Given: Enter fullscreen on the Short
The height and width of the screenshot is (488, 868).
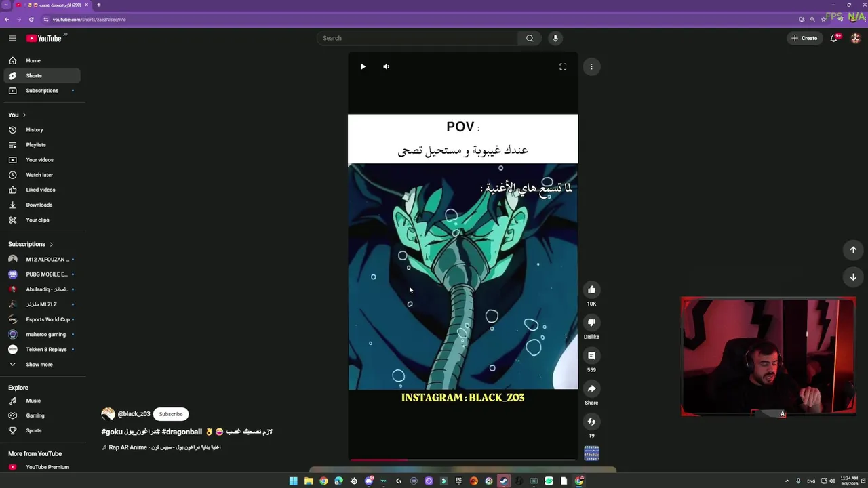Looking at the screenshot, I should (563, 66).
